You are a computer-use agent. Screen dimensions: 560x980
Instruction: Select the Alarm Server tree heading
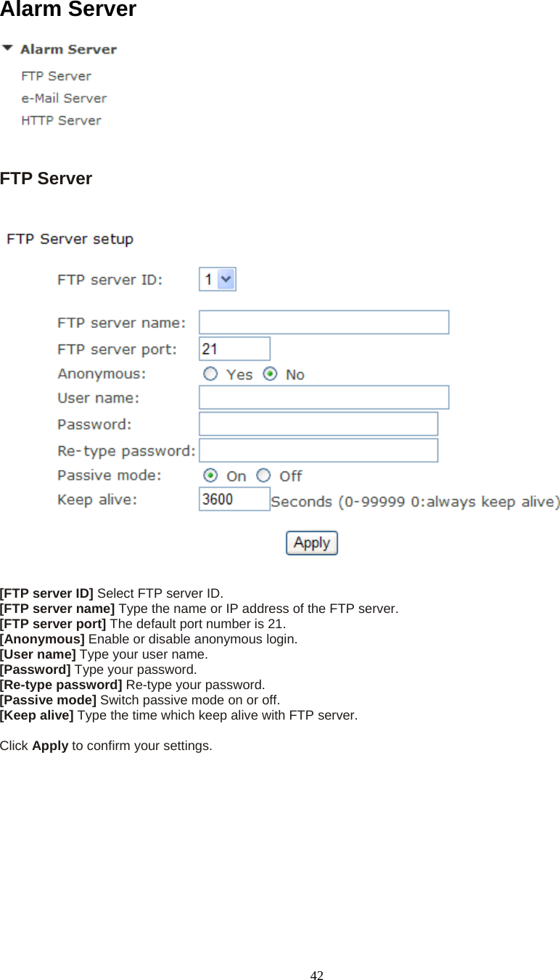pyautogui.click(x=68, y=49)
